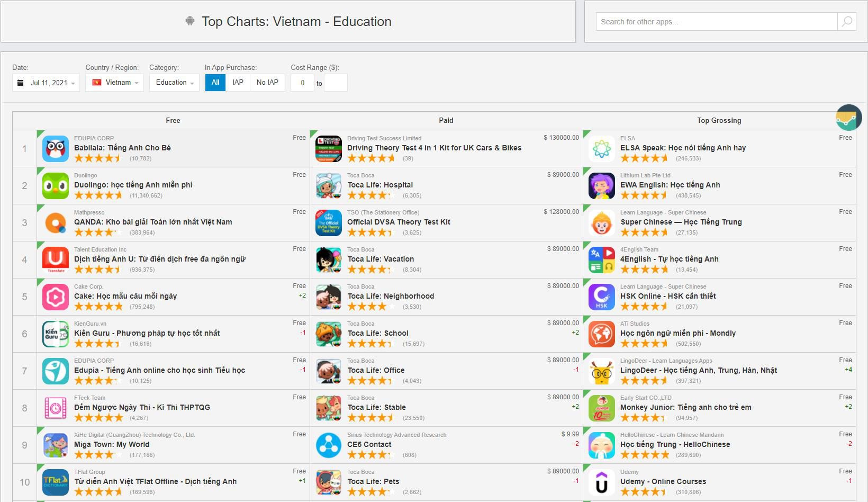868x502 pixels.
Task: Open the CE5 Contact app icon
Action: [x=329, y=445]
